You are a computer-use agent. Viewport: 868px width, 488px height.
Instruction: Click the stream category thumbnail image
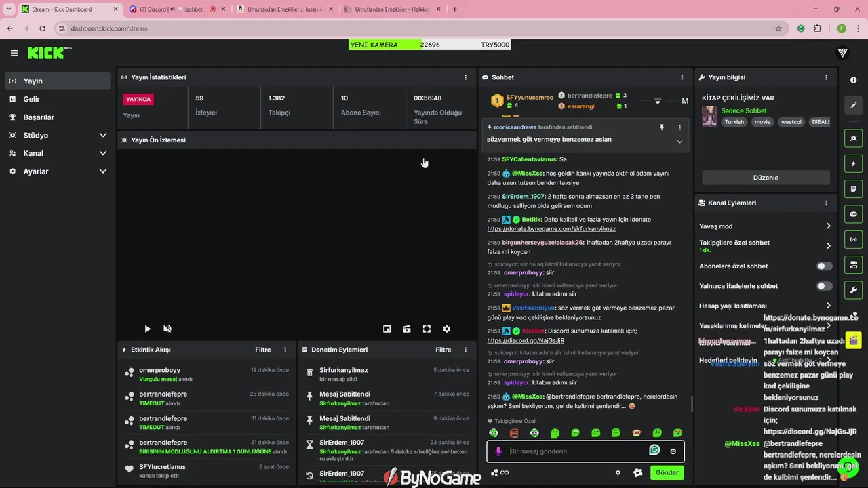point(709,116)
